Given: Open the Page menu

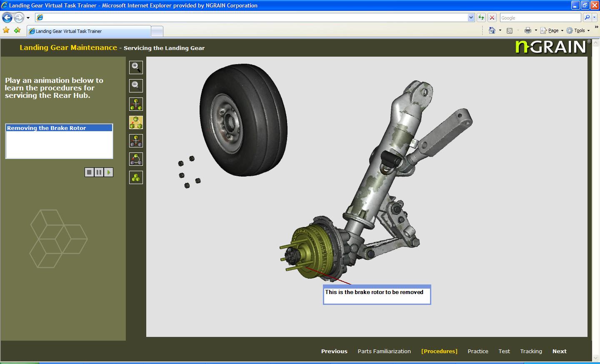Looking at the screenshot, I should click(x=552, y=30).
